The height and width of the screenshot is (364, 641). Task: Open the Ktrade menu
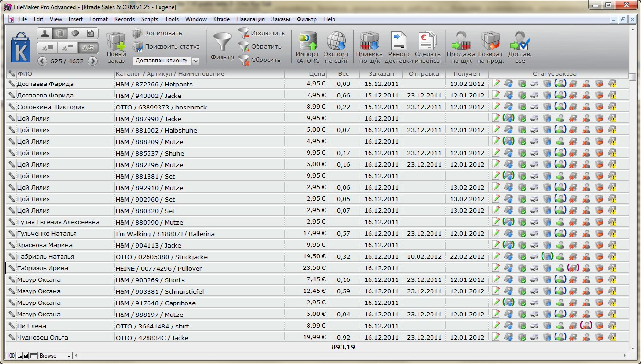222,19
